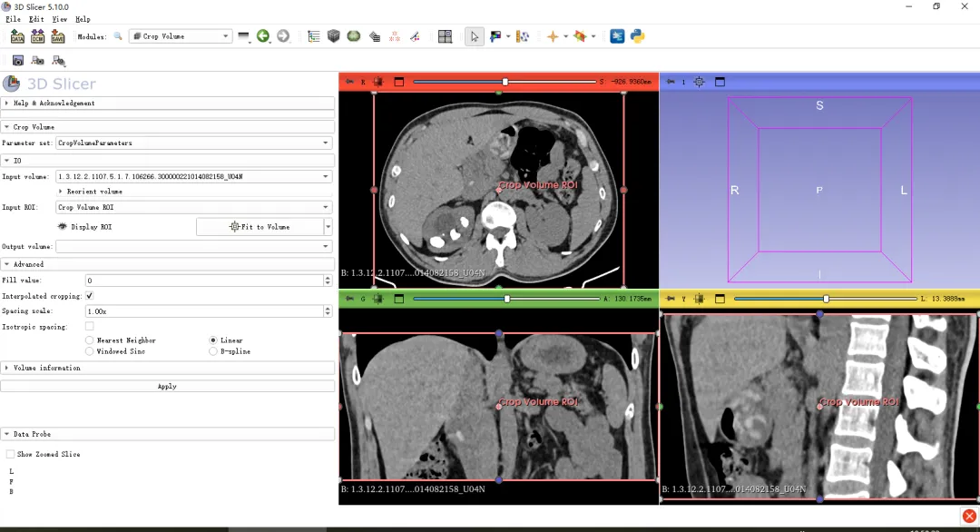This screenshot has height=532, width=980.
Task: Uncheck Interpolated cropping checkbox
Action: [x=89, y=296]
